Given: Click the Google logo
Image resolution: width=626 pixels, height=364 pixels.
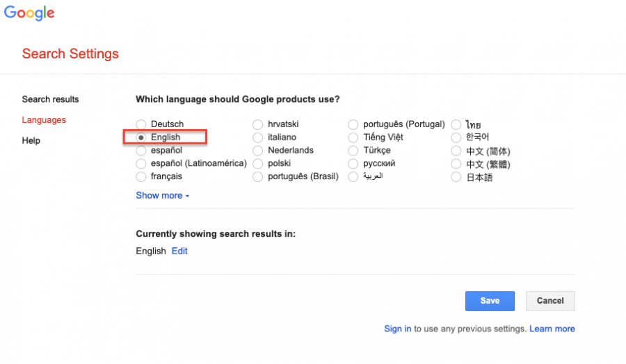Looking at the screenshot, I should click(29, 13).
